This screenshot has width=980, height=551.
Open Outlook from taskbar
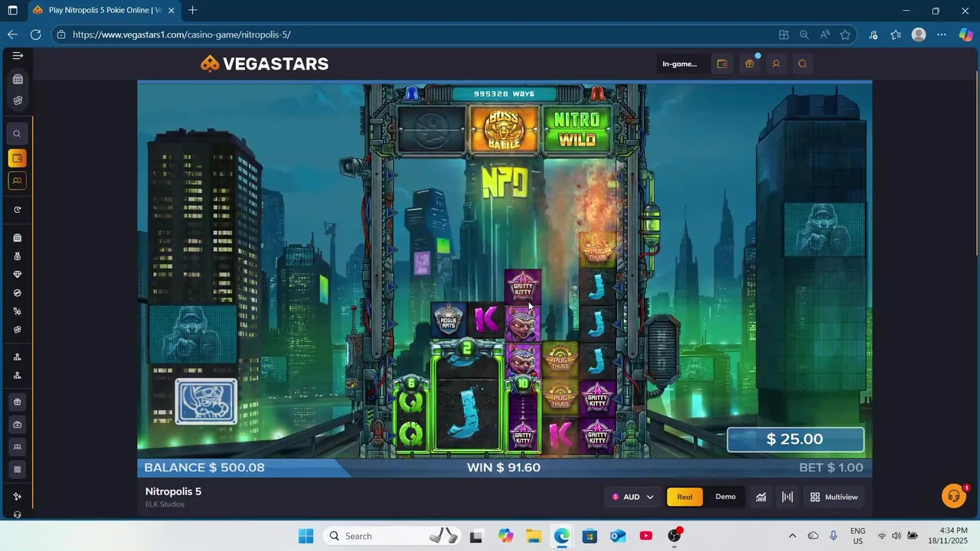[x=618, y=536]
